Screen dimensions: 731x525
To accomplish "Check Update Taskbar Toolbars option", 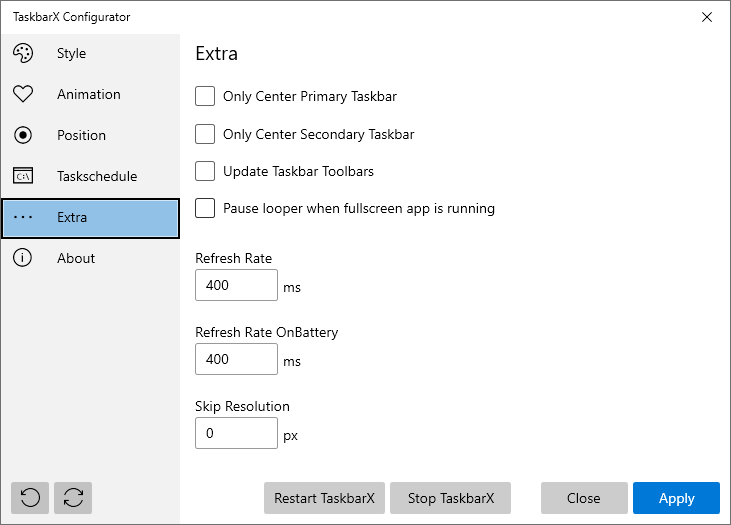I will click(205, 171).
